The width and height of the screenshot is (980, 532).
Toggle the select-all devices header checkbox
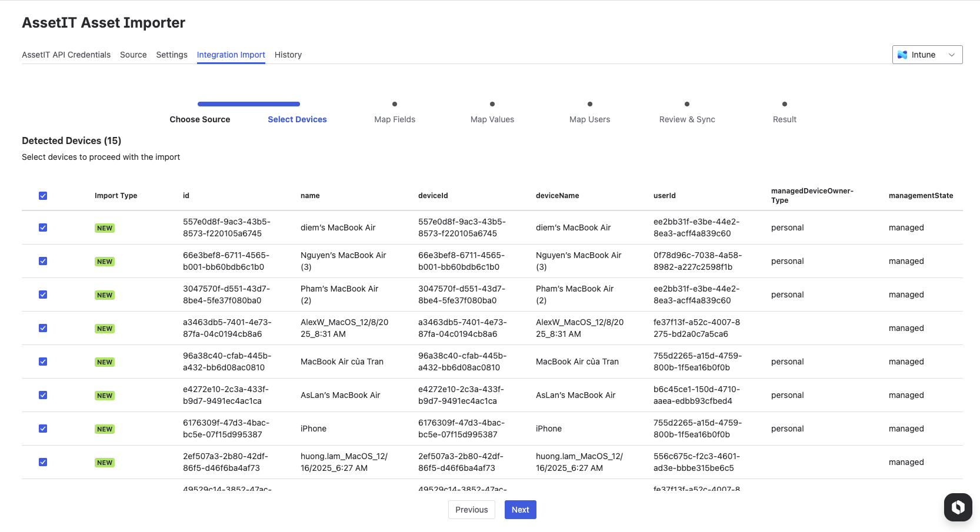[43, 196]
